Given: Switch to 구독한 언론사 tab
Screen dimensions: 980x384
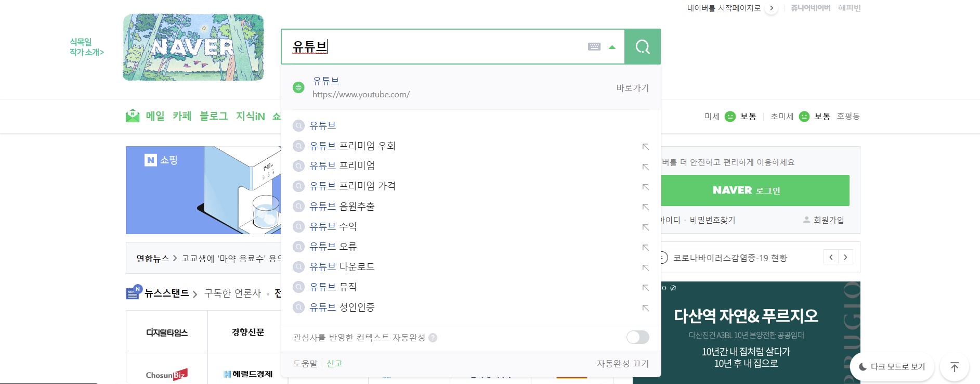Looking at the screenshot, I should pos(232,293).
